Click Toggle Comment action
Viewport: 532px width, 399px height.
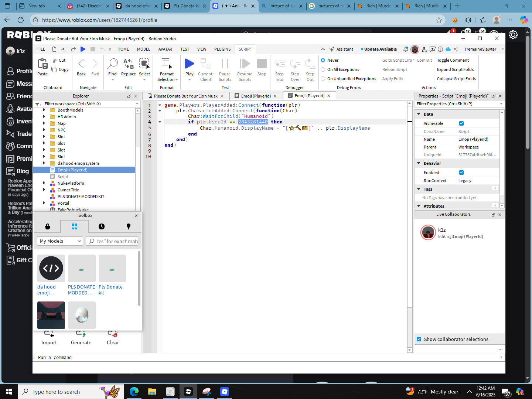453,60
